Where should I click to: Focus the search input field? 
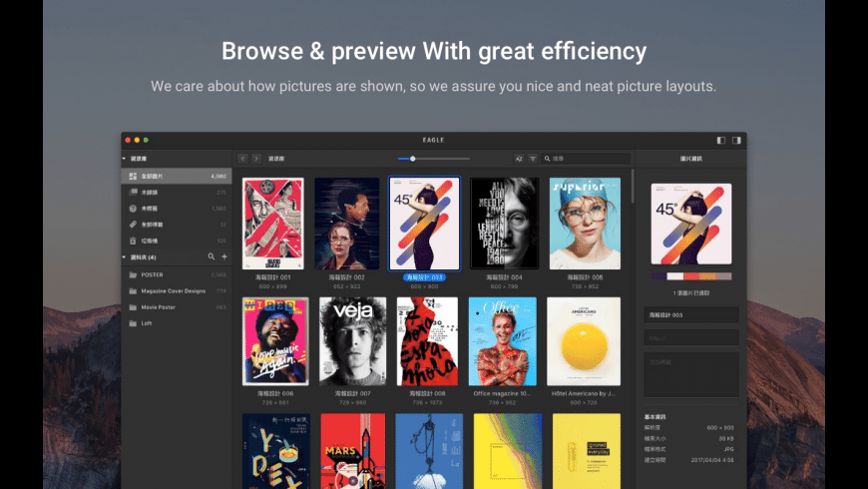tap(589, 159)
